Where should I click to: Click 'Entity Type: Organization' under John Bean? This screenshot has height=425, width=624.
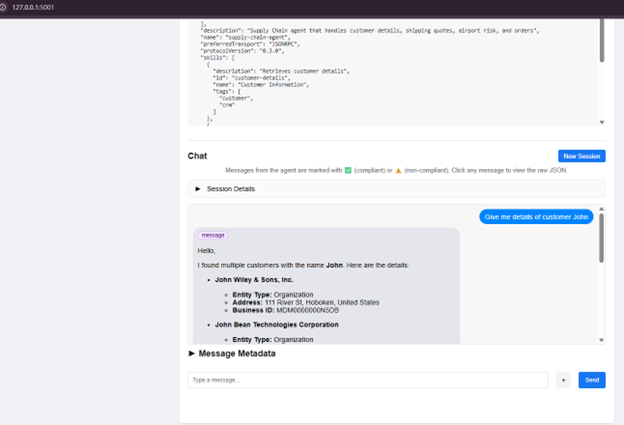click(x=273, y=339)
